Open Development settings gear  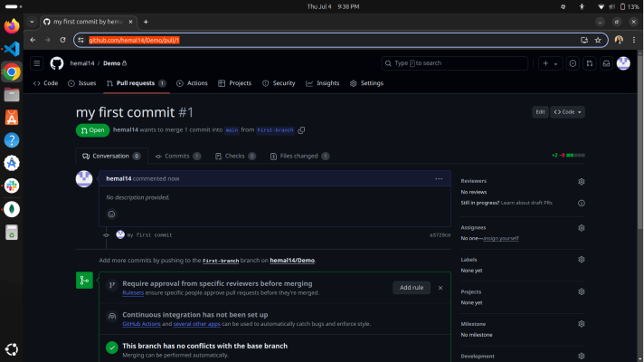click(x=582, y=356)
